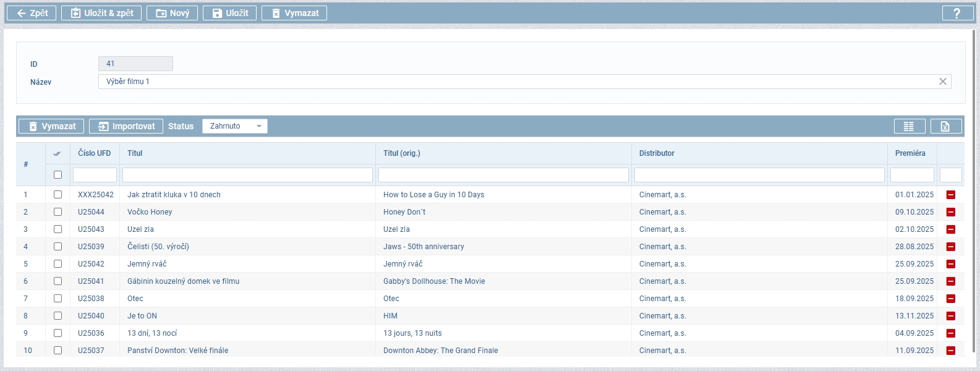980x371 pixels.
Task: Sort by the Premiéra column header
Action: tap(910, 153)
